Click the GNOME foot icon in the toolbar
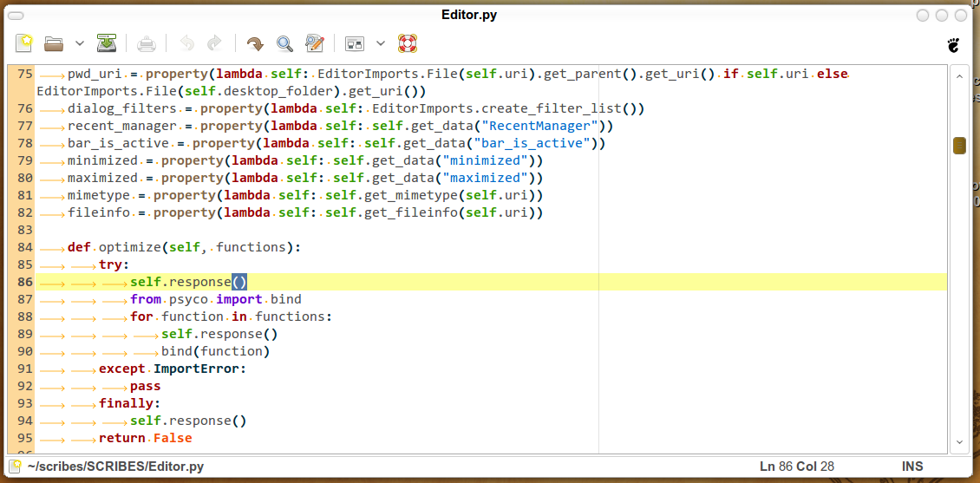 pos(953,43)
